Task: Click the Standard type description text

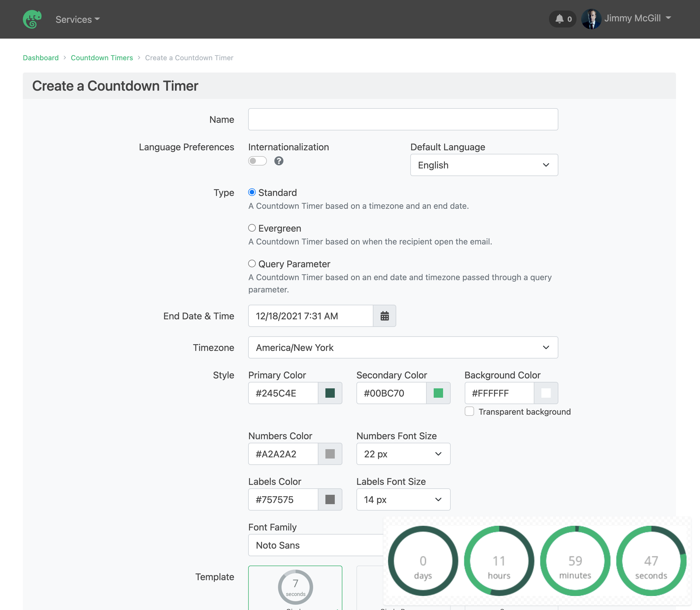Action: (358, 206)
